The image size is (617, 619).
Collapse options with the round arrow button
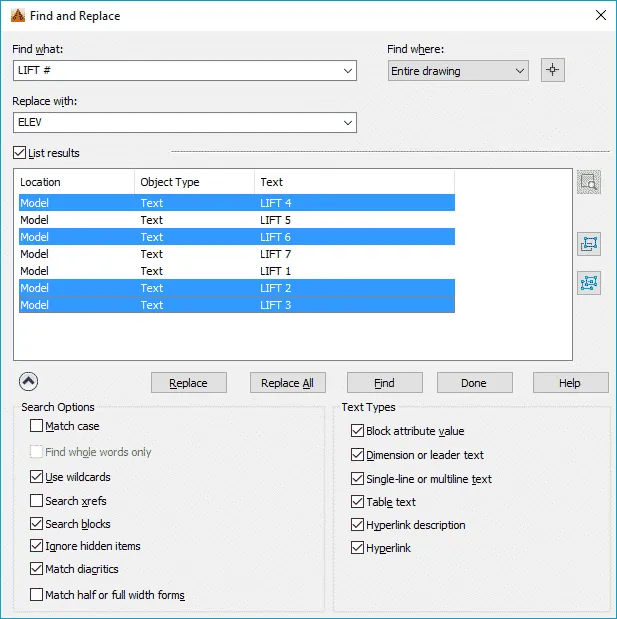point(28,381)
